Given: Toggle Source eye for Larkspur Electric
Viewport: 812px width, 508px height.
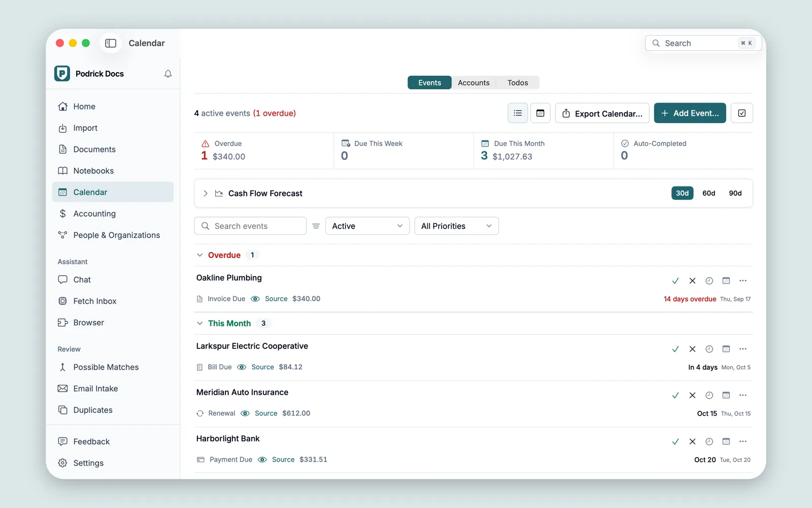Looking at the screenshot, I should coord(242,367).
